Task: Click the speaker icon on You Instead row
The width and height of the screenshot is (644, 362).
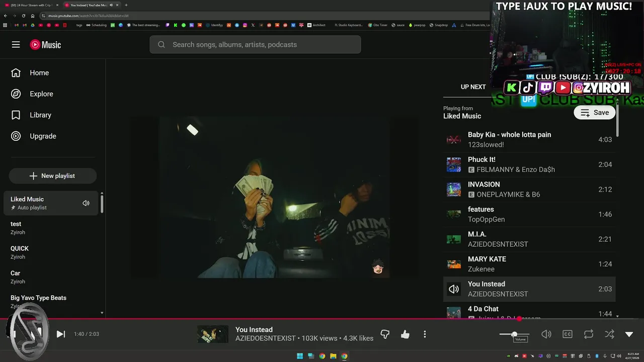Action: click(454, 289)
